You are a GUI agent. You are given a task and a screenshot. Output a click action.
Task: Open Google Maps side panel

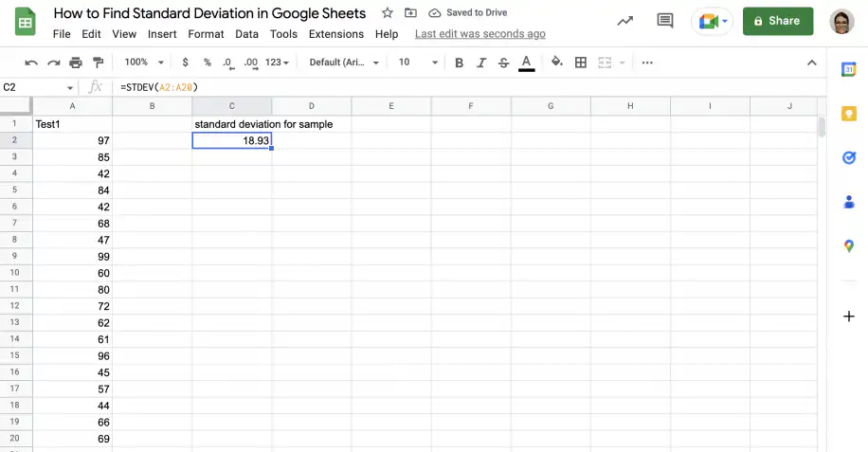coord(849,245)
